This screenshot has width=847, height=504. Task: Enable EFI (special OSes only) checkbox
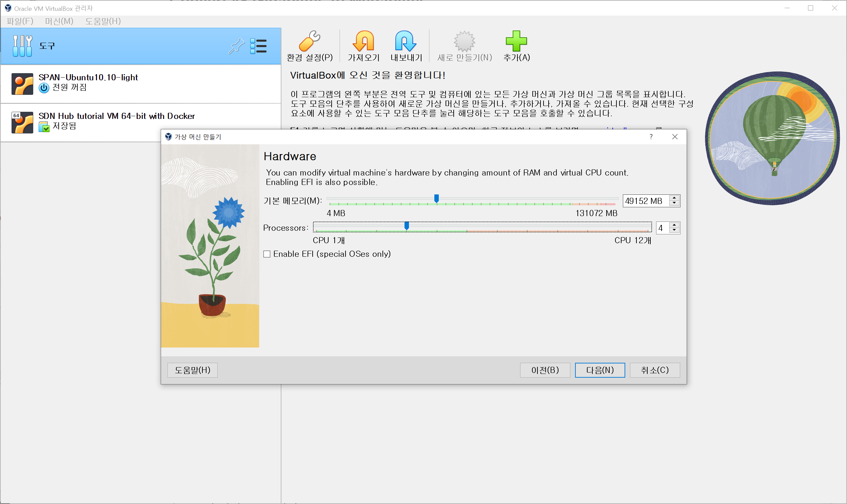click(267, 254)
